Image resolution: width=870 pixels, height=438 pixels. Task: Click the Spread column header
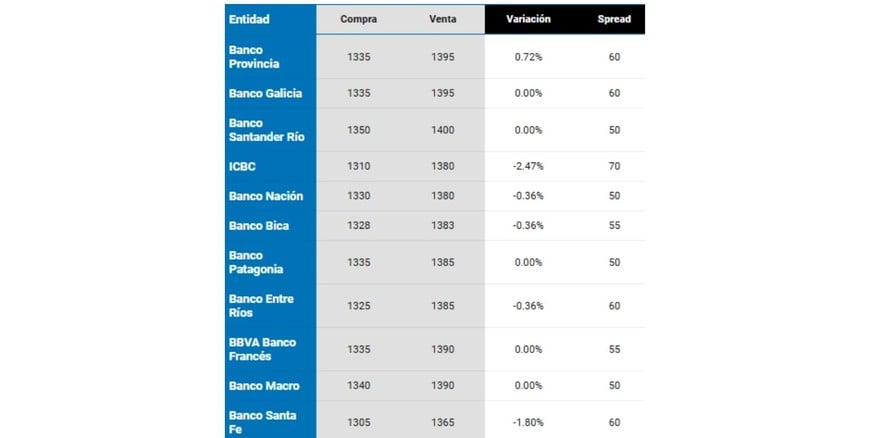pos(614,19)
